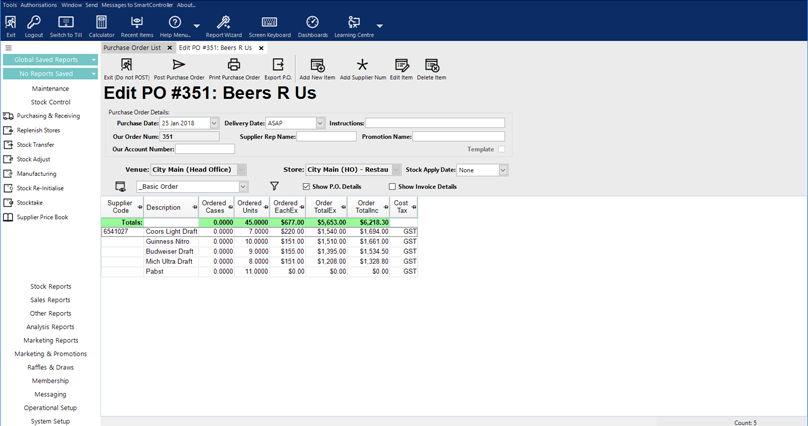The width and height of the screenshot is (808, 426).
Task: Open the Authorisations menu
Action: (x=39, y=5)
